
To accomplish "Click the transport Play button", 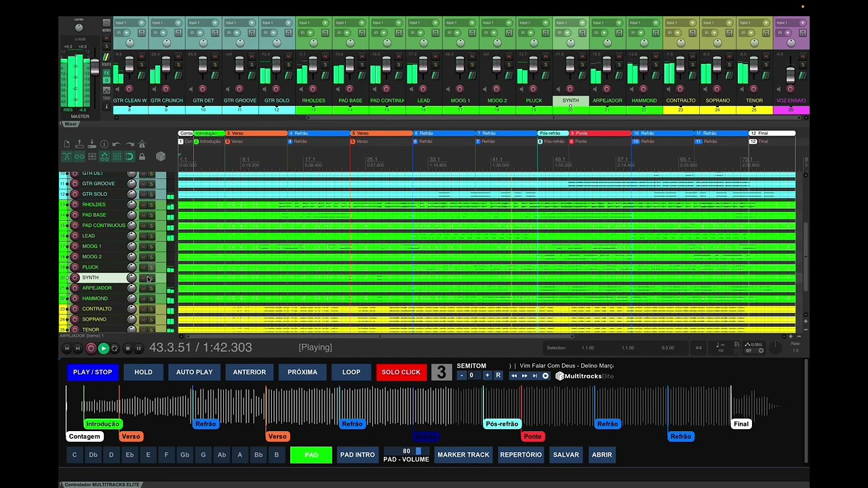I will pos(104,348).
